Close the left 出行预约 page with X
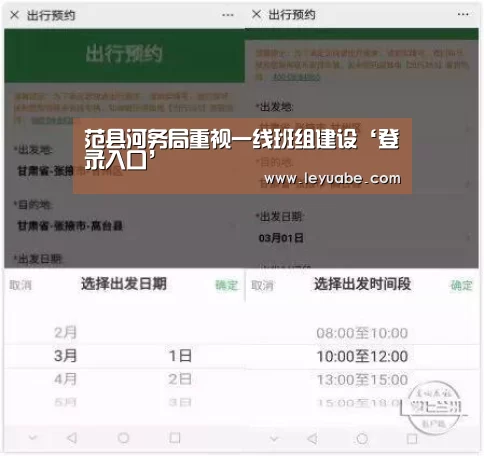The width and height of the screenshot is (484, 456). click(x=14, y=15)
